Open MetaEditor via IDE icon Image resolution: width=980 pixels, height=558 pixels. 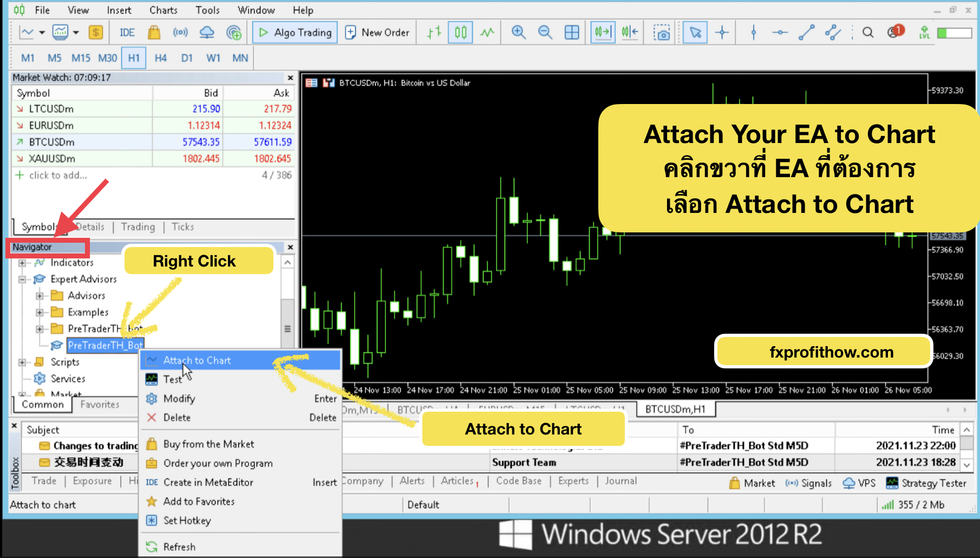pos(127,33)
